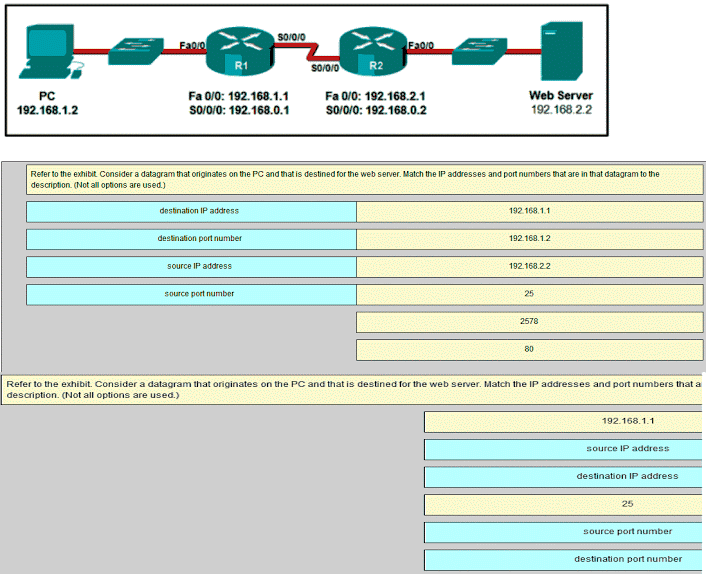Pick the option '25' in the top panel
Image resolution: width=706 pixels, height=574 pixels.
coord(530,294)
